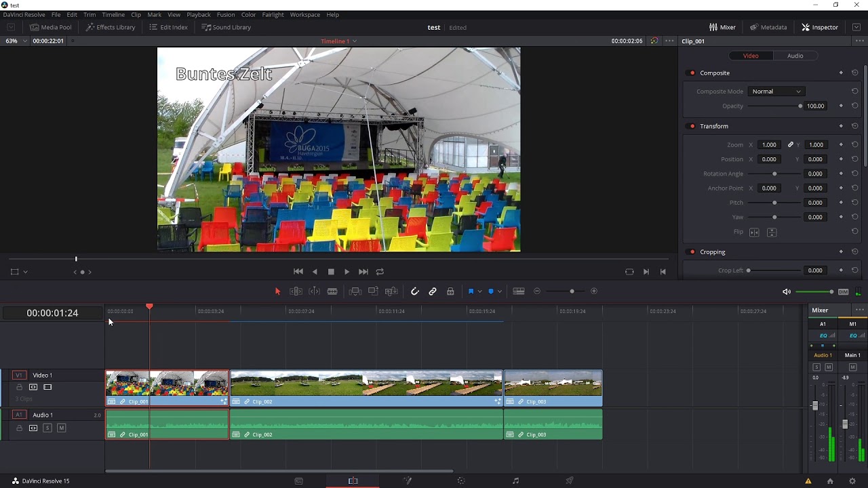Click the Overwrite Clip icon
868x488 pixels.
pos(373,291)
